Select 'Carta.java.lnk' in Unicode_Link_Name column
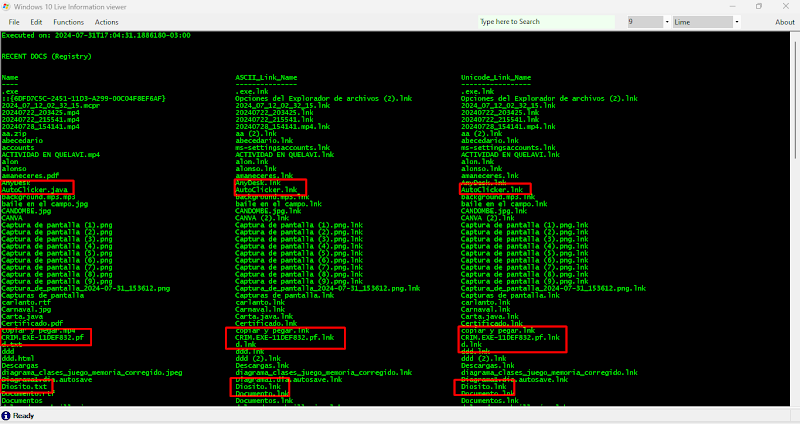The width and height of the screenshot is (800, 424). (x=490, y=316)
